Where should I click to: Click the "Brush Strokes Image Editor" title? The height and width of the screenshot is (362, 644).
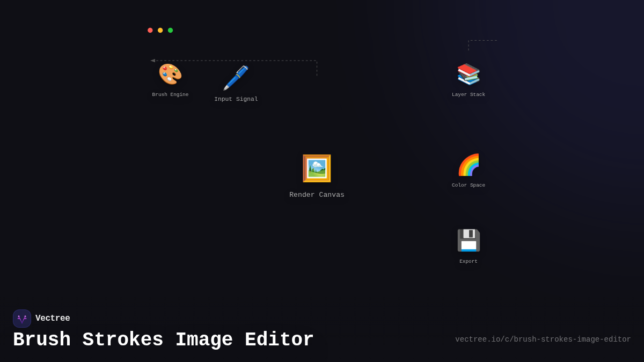163,339
